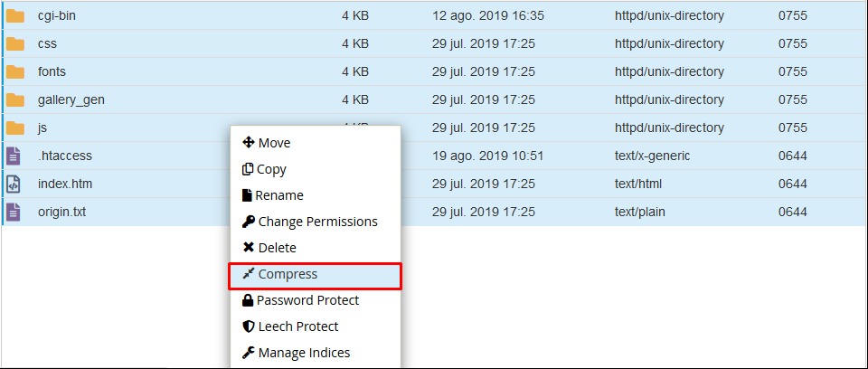Click the css folder icon
868x369 pixels.
[15, 43]
